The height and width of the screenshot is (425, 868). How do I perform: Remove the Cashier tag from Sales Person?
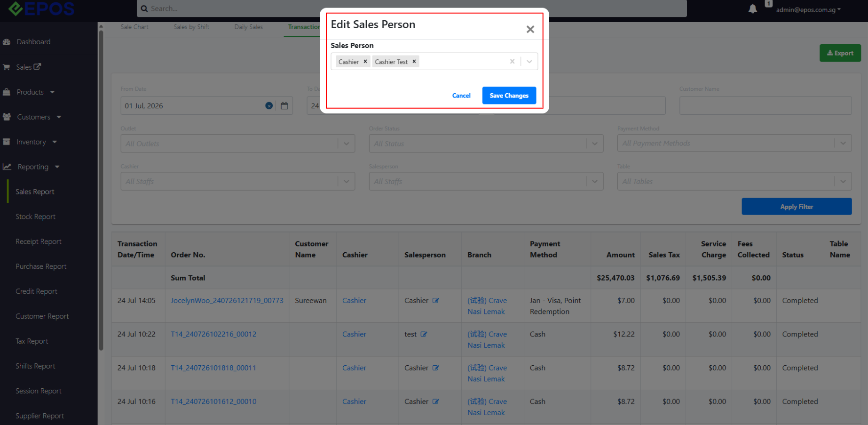[365, 61]
